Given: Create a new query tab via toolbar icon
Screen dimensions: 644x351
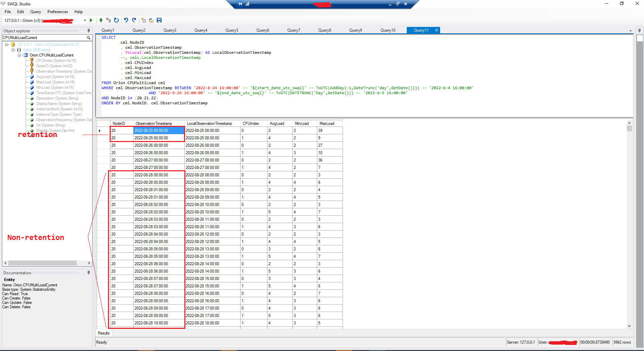Looking at the screenshot, I should coord(144,21).
